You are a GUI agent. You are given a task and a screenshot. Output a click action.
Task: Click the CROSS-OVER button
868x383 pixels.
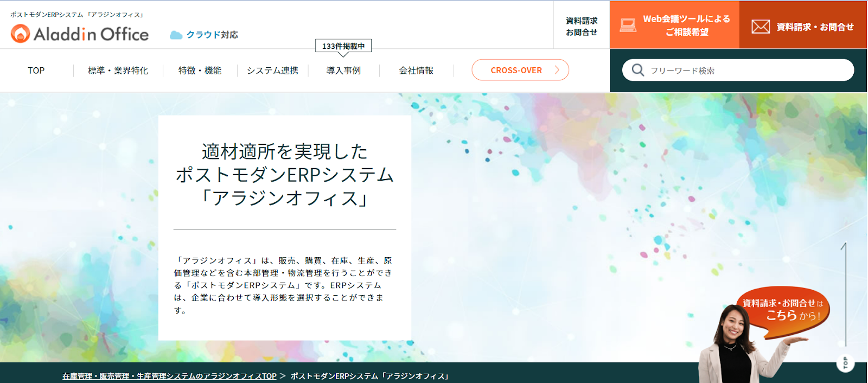point(520,70)
